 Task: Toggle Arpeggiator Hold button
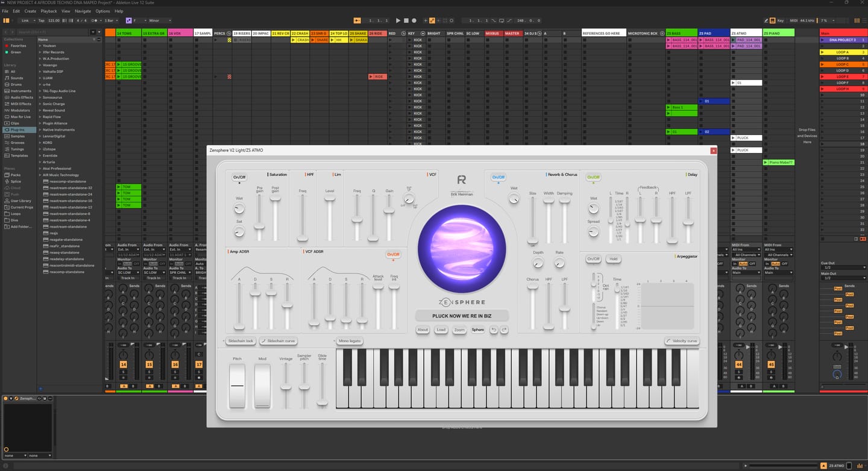[613, 259]
